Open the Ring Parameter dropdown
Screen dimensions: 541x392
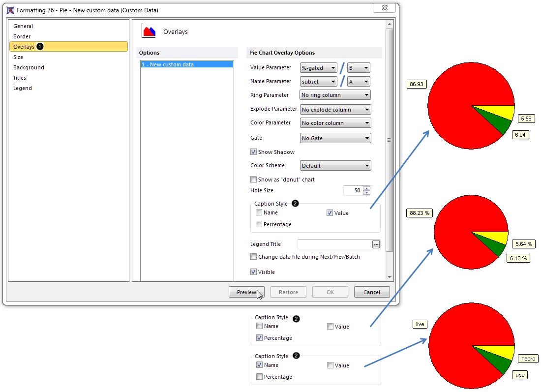(335, 95)
